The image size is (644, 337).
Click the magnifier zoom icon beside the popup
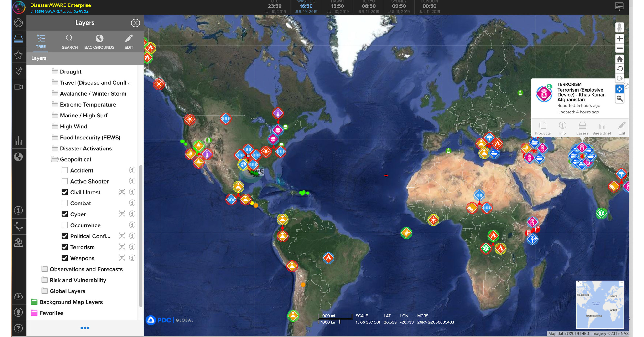[x=619, y=99]
